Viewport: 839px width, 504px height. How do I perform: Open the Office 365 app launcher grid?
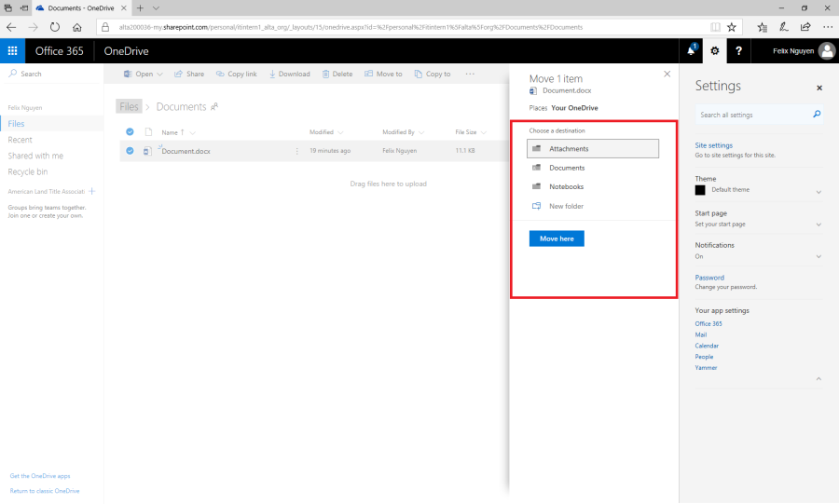pos(12,51)
